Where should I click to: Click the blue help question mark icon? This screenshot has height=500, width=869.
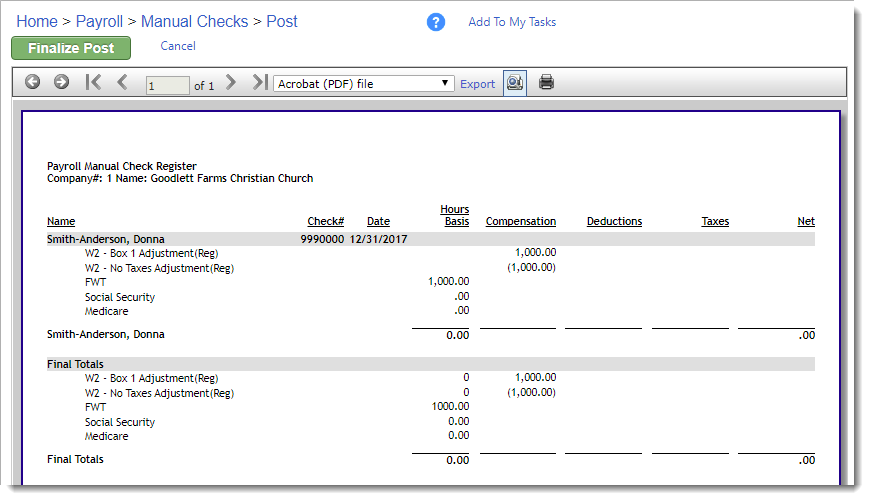[436, 22]
